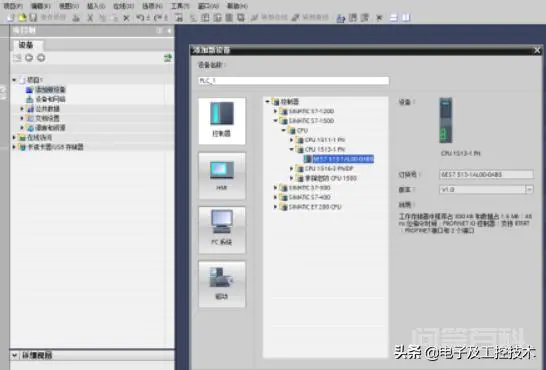Expand the CPU 1516-3 PN/DP folder
Image resolution: width=546 pixels, height=370 pixels.
tap(292, 168)
